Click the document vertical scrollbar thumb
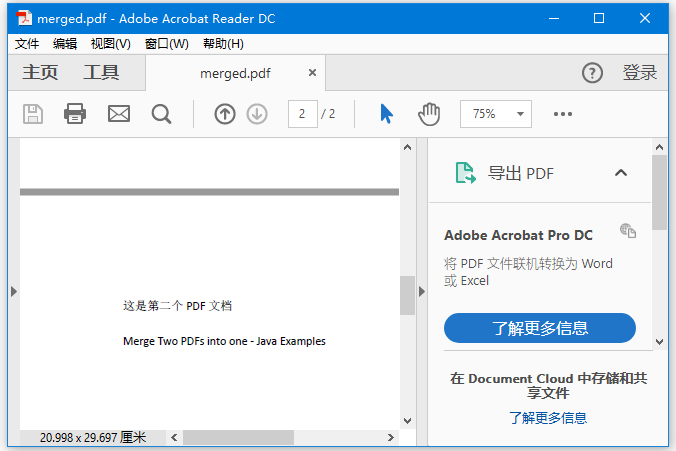The image size is (676, 451). coord(407,295)
